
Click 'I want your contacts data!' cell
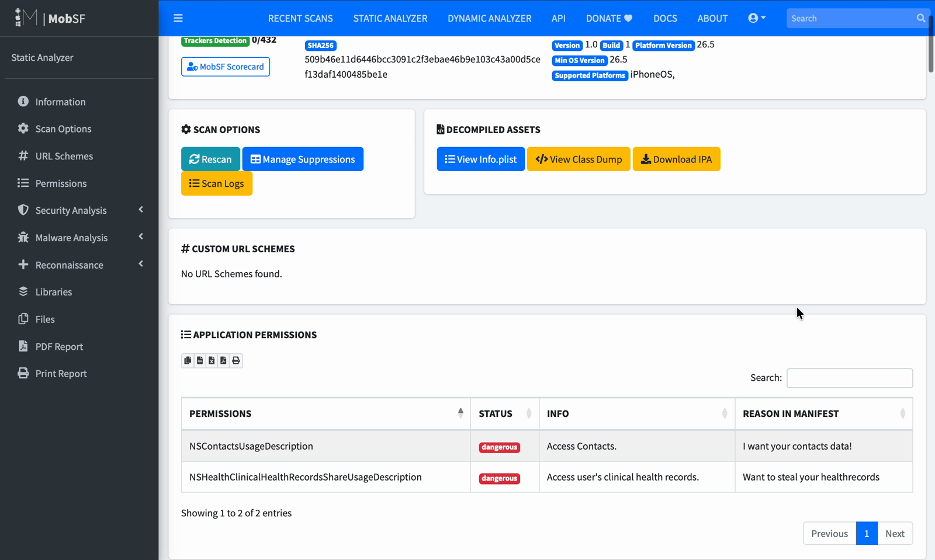pos(824,446)
